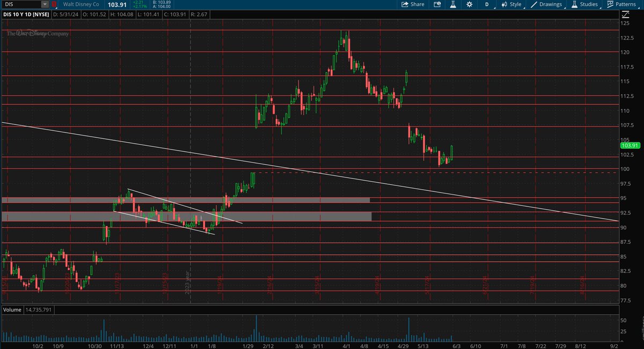The height and width of the screenshot is (349, 644).
Task: Open the Drawings menu
Action: [550, 4]
